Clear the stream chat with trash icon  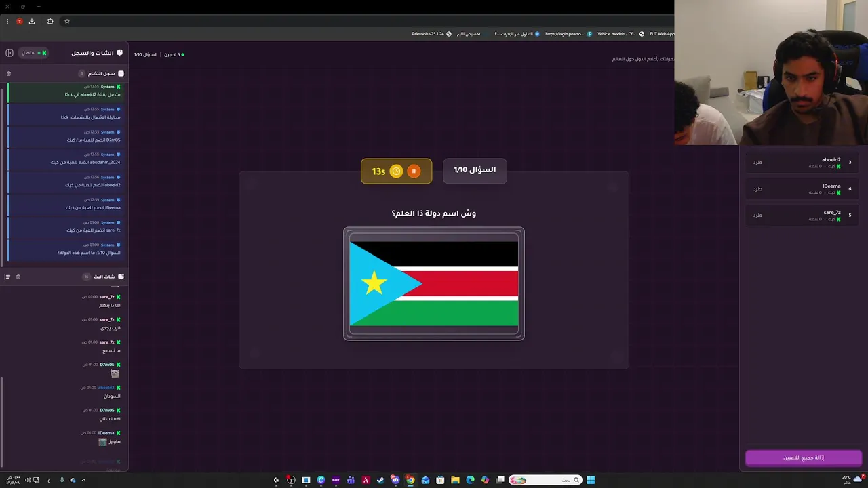(x=18, y=277)
